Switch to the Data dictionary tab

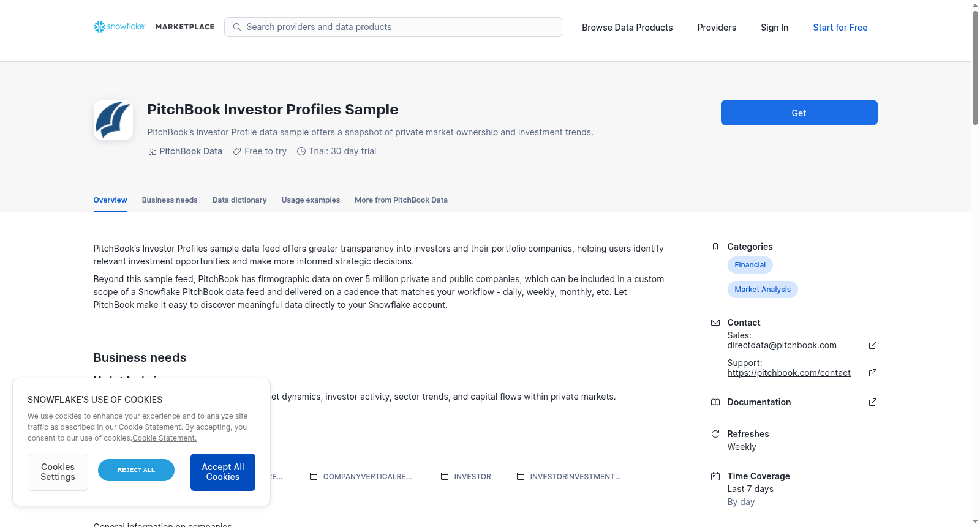(x=239, y=200)
